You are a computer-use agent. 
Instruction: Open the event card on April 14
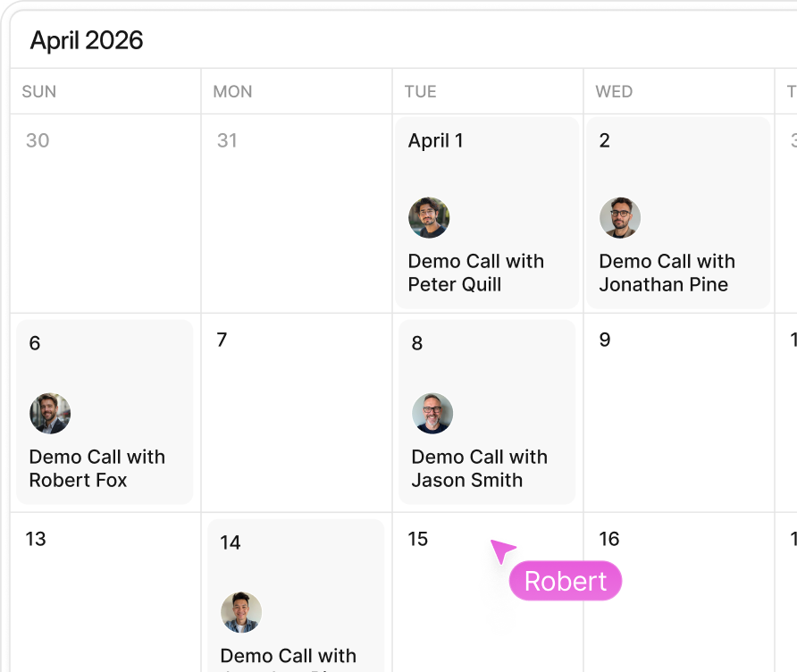point(296,595)
